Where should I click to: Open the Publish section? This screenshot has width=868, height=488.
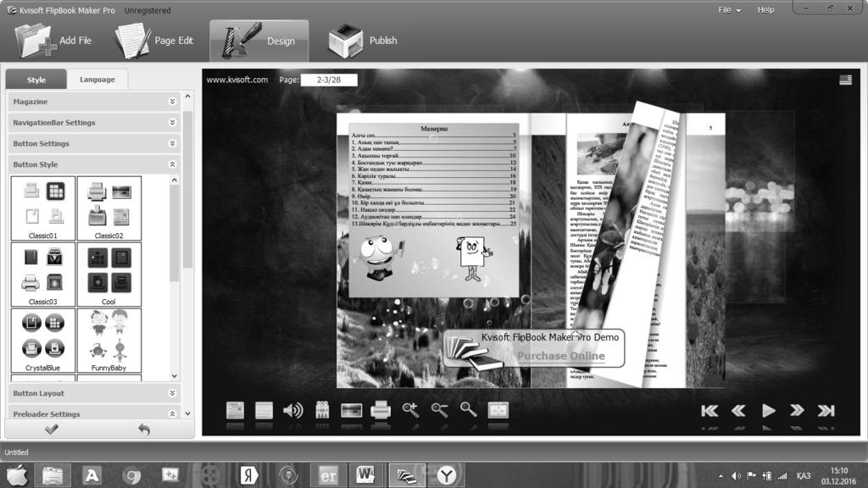[x=363, y=41]
